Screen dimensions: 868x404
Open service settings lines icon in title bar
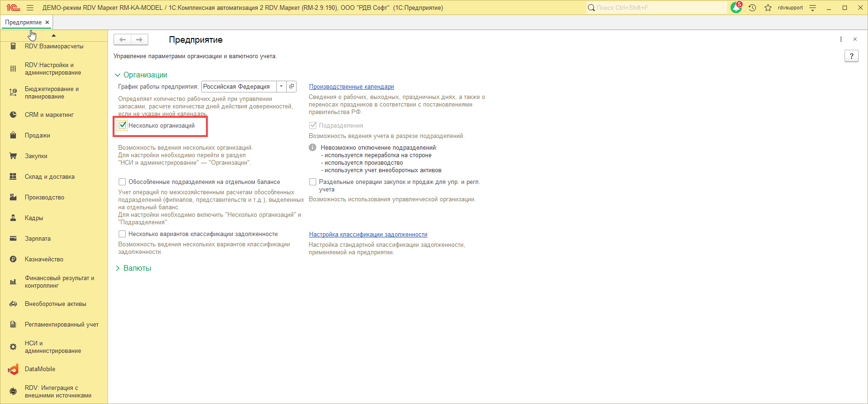(813, 8)
